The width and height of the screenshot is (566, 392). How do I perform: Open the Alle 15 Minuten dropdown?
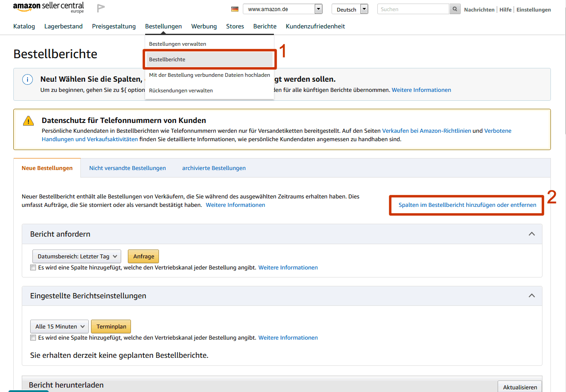click(x=59, y=326)
